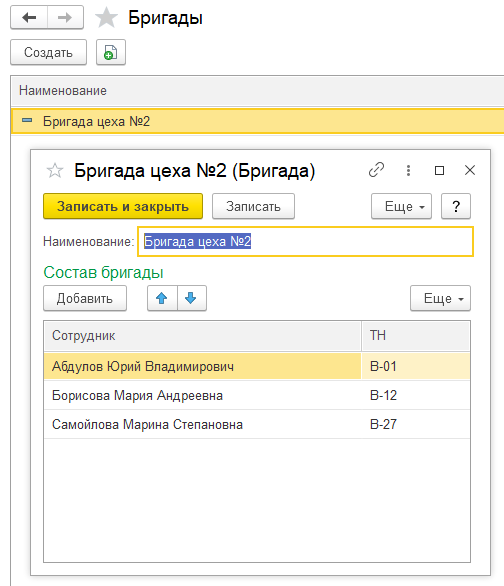Move employee up with blue arrow
This screenshot has width=504, height=586.
162,298
